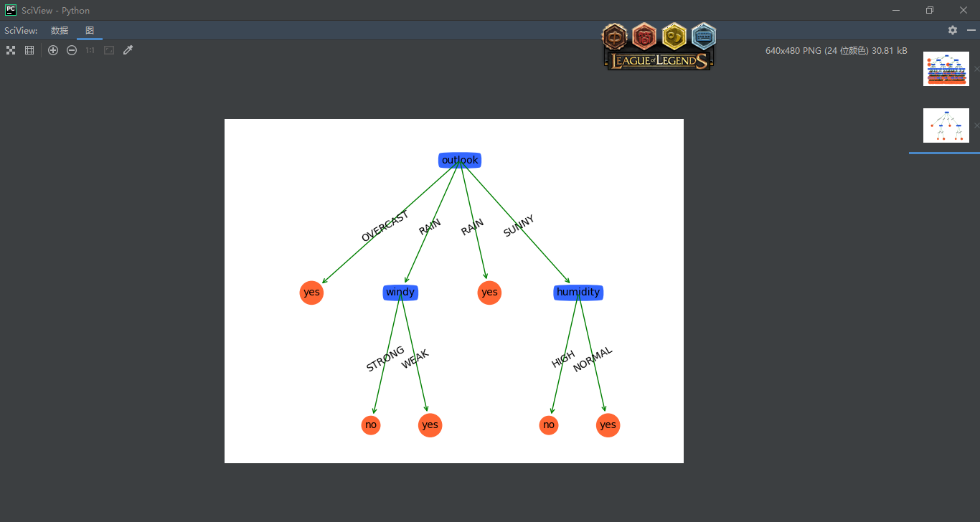The width and height of the screenshot is (980, 522).
Task: Click the 中 input language badge
Action: [x=615, y=36]
